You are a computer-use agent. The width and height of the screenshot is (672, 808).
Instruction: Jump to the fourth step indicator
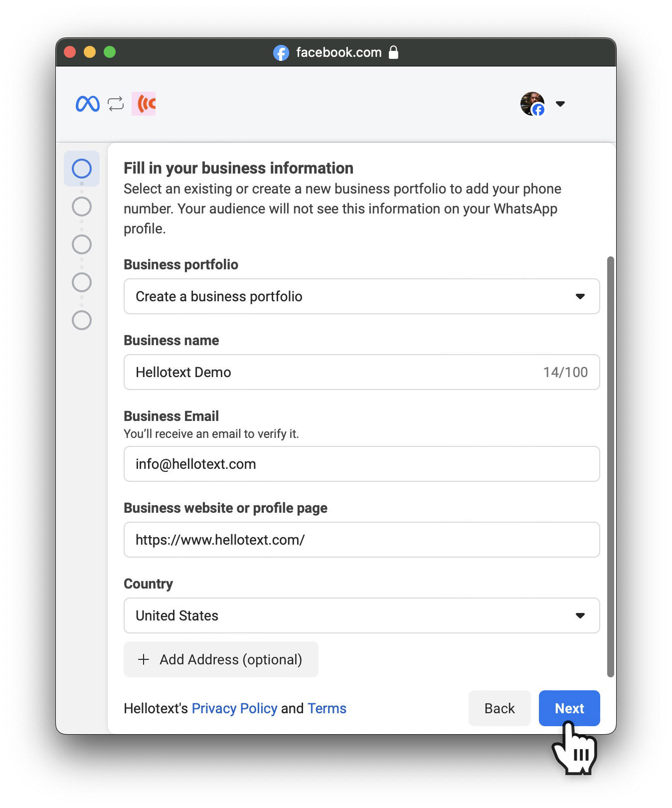click(82, 282)
